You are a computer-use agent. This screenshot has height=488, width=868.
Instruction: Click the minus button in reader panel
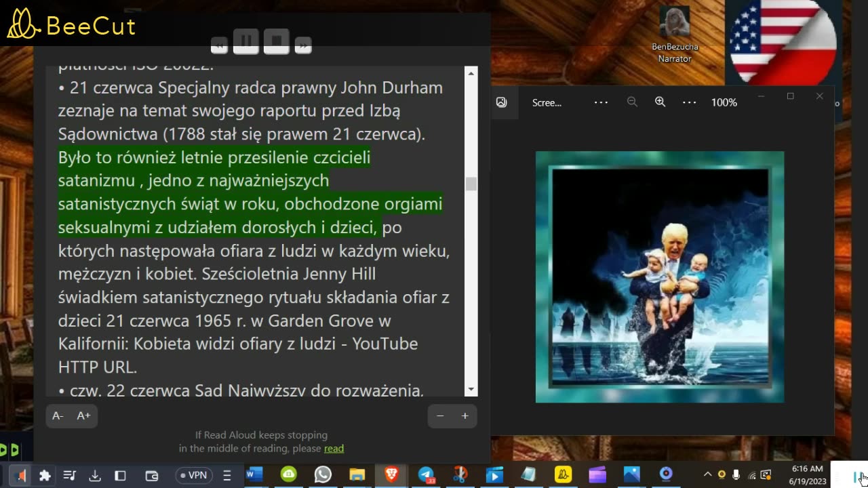440,416
